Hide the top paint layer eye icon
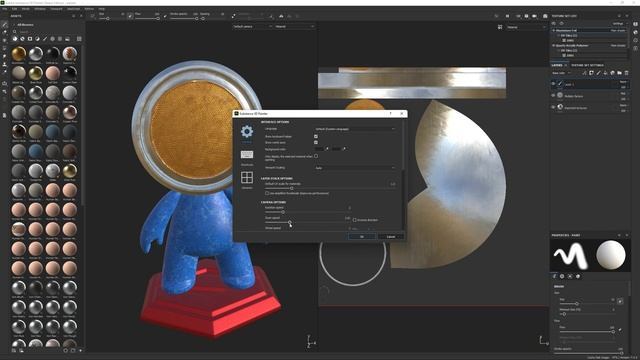640x360 pixels. [x=553, y=84]
